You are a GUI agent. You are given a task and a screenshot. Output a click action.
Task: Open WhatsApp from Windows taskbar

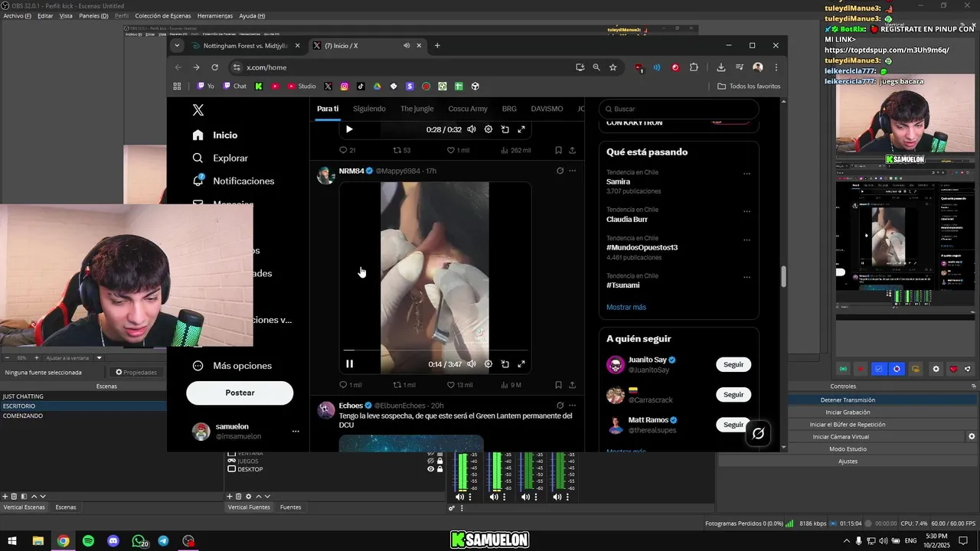click(x=139, y=541)
